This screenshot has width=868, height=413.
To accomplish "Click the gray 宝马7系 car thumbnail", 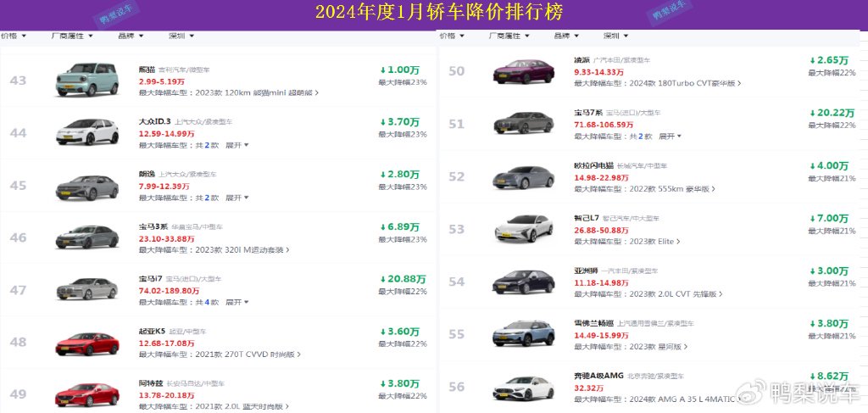I will click(524, 123).
